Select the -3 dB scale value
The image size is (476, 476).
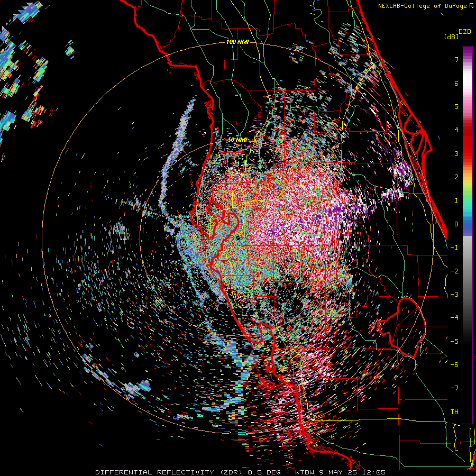[454, 295]
